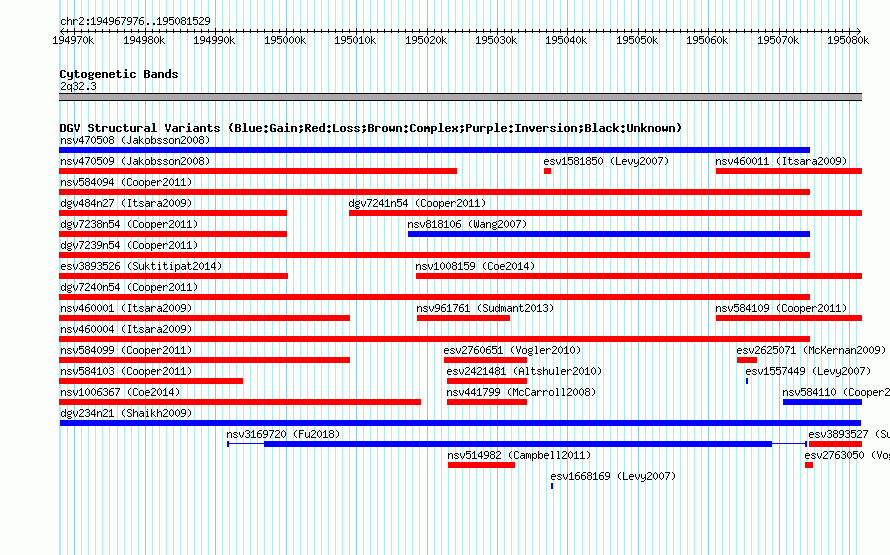Click the 195020k ruler tick label
This screenshot has width=890, height=555.
tap(426, 40)
